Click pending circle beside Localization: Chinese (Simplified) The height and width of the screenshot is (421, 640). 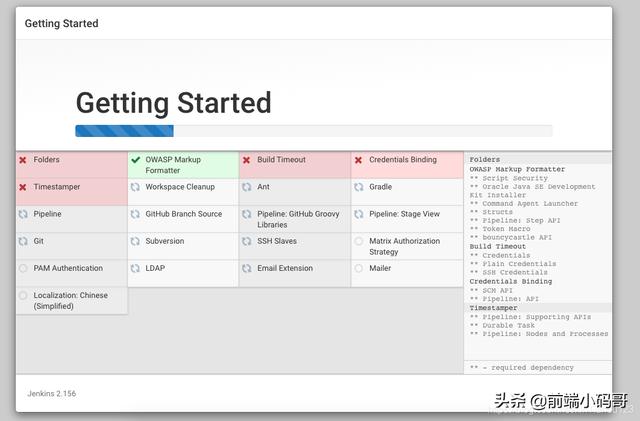23,295
